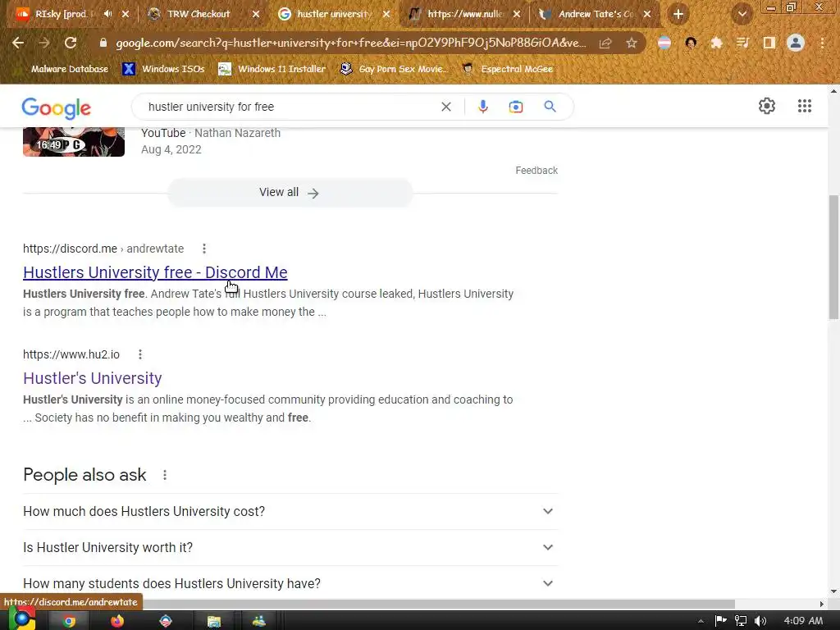Viewport: 840px width, 630px height.
Task: Bookmark this page with the star
Action: [x=632, y=43]
